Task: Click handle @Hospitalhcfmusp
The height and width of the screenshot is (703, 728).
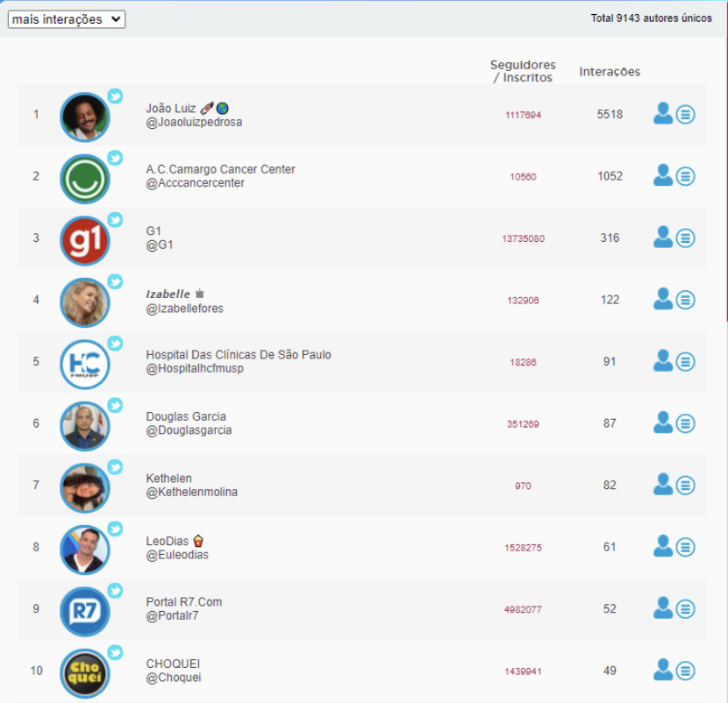Action: (195, 368)
